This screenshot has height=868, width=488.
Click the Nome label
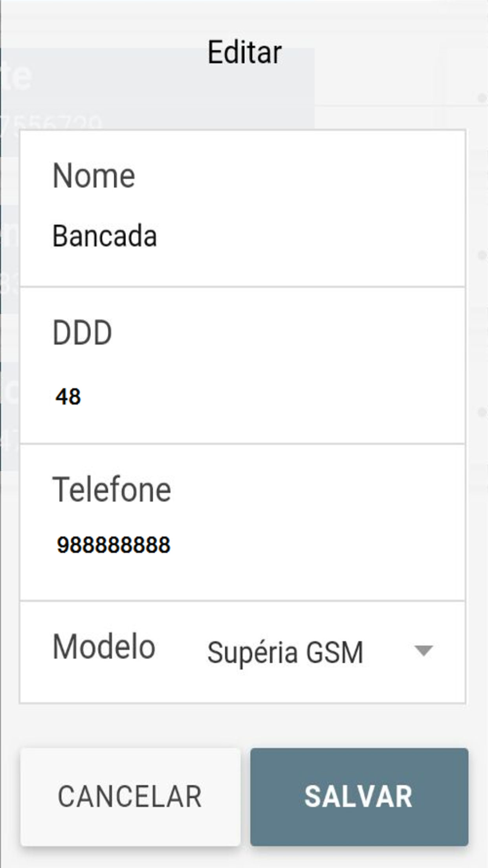(94, 176)
